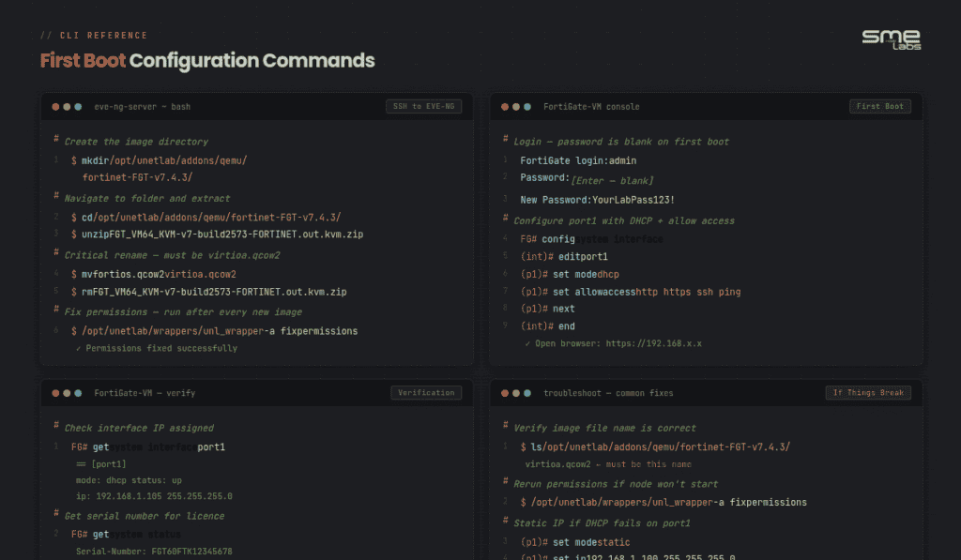Viewport: 961px width, 560px height.
Task: Click the 'cd /opt/unetlab/addons/qemu/fortinet-FGT-v7.4.3/' command
Action: (x=206, y=218)
